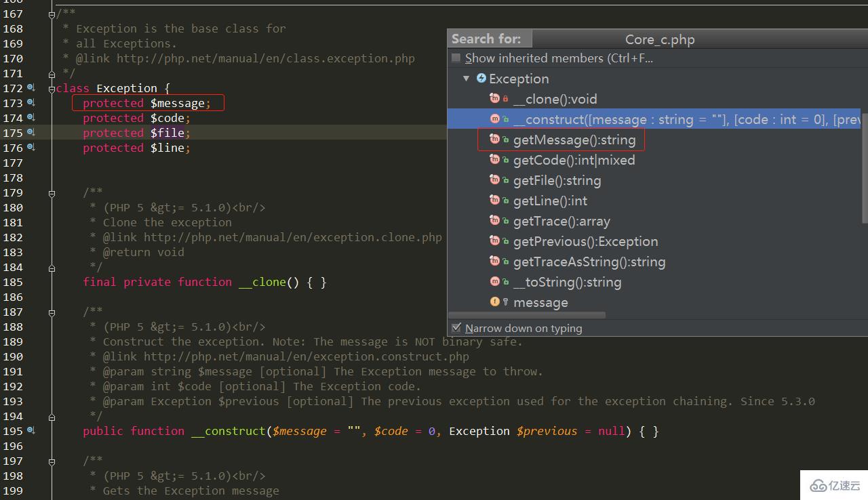This screenshot has width=868, height=500.
Task: Select getCode():int|mixed in the member list
Action: pyautogui.click(x=574, y=161)
